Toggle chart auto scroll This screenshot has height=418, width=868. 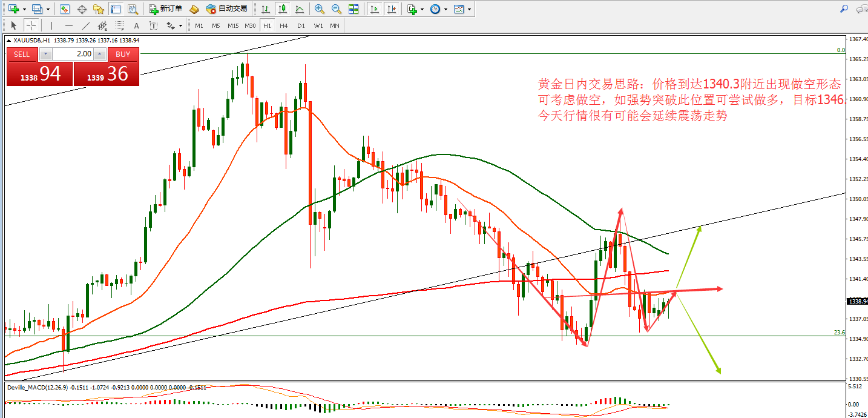(x=375, y=9)
